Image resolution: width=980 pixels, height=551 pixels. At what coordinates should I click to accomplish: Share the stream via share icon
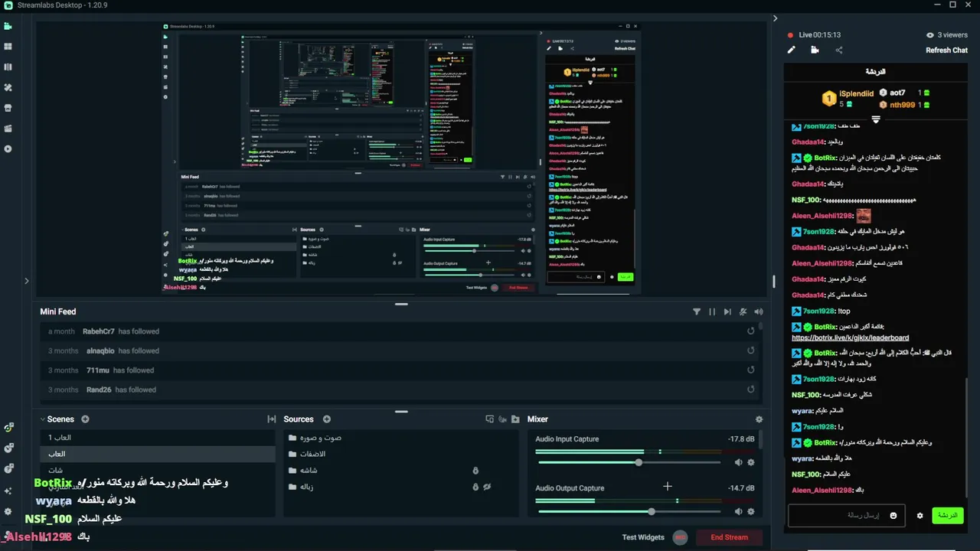[x=839, y=50]
